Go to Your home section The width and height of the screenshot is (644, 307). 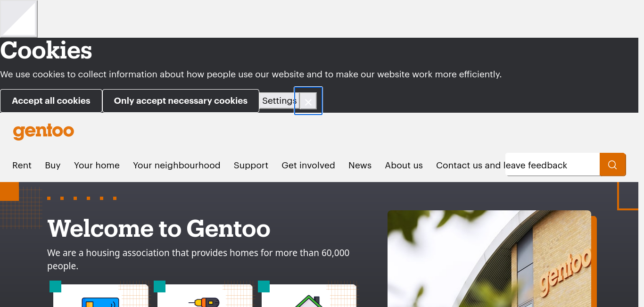coord(97,166)
